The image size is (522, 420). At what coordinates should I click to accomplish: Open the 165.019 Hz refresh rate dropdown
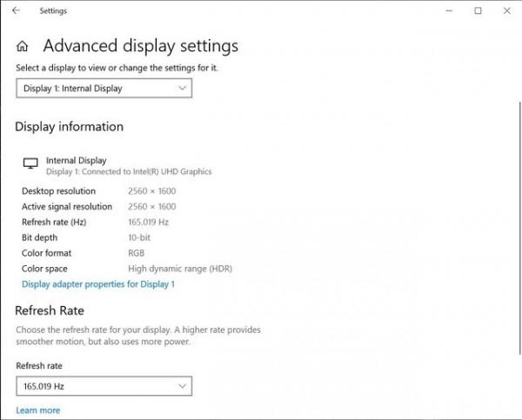point(104,385)
